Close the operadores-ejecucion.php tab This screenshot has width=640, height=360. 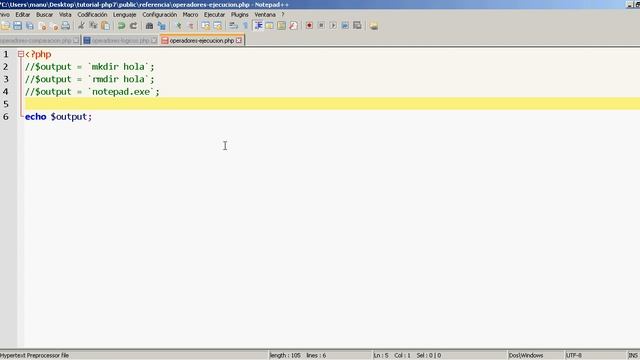coord(239,40)
